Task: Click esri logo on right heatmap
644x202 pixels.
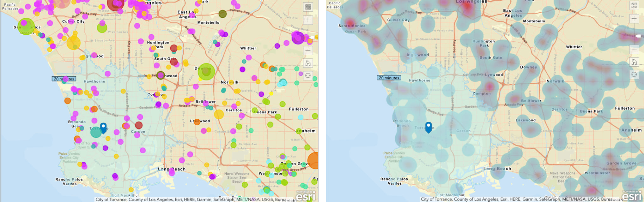Action: click(x=631, y=196)
